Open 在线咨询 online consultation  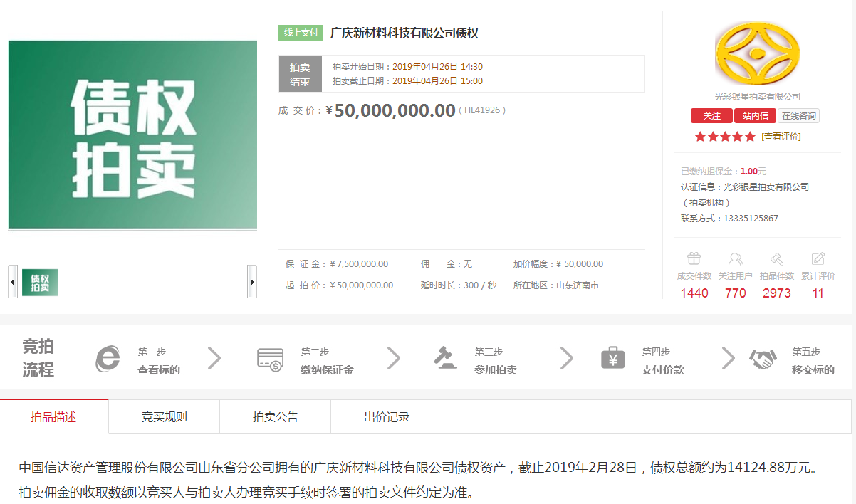[x=798, y=116]
